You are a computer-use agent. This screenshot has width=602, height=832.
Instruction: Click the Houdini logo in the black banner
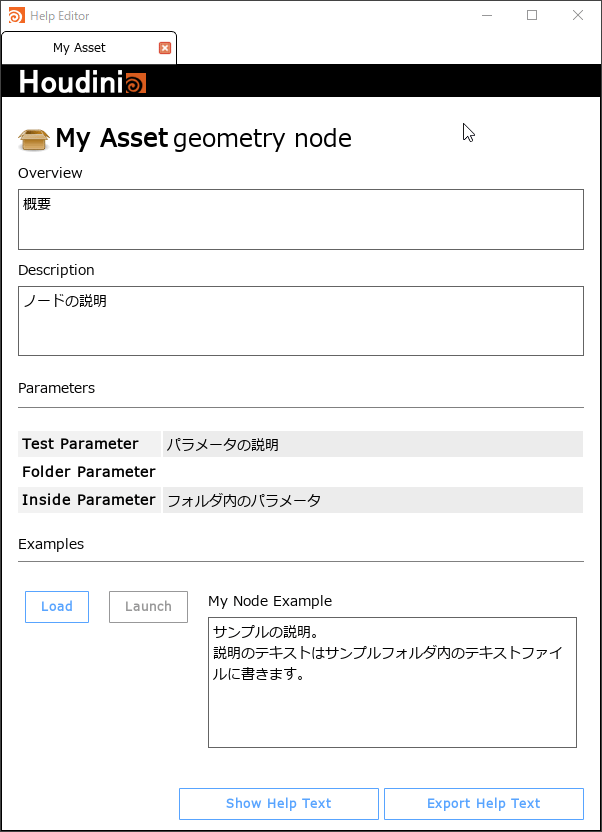pos(83,82)
